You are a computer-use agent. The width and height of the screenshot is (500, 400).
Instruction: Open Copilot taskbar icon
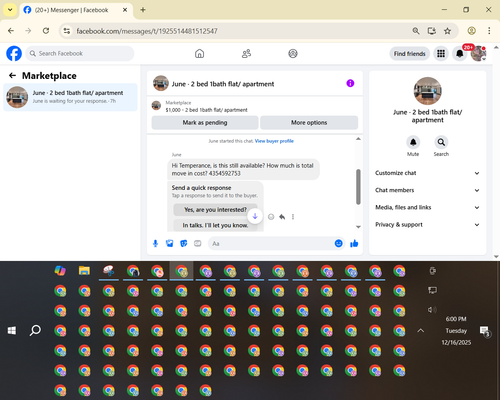click(60, 271)
